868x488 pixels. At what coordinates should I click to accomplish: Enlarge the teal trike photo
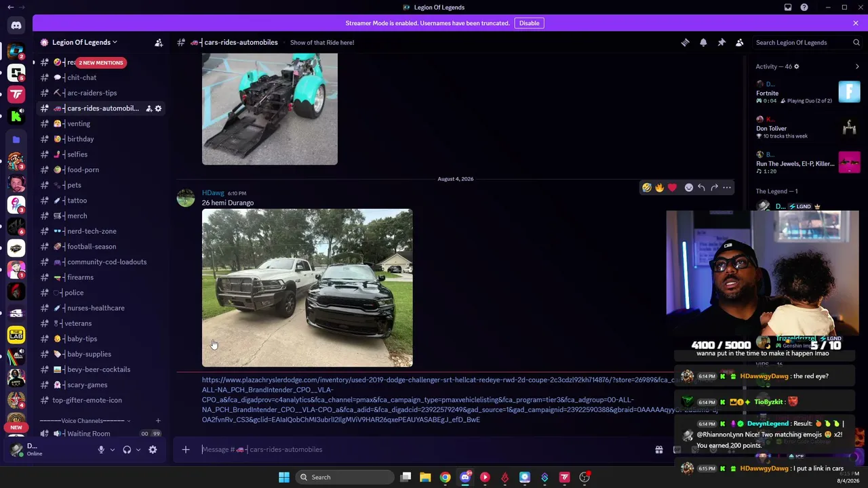pyautogui.click(x=270, y=109)
